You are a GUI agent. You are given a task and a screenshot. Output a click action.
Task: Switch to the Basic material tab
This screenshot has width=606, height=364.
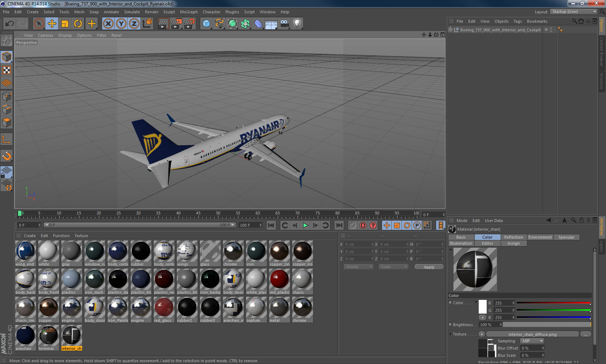(461, 237)
